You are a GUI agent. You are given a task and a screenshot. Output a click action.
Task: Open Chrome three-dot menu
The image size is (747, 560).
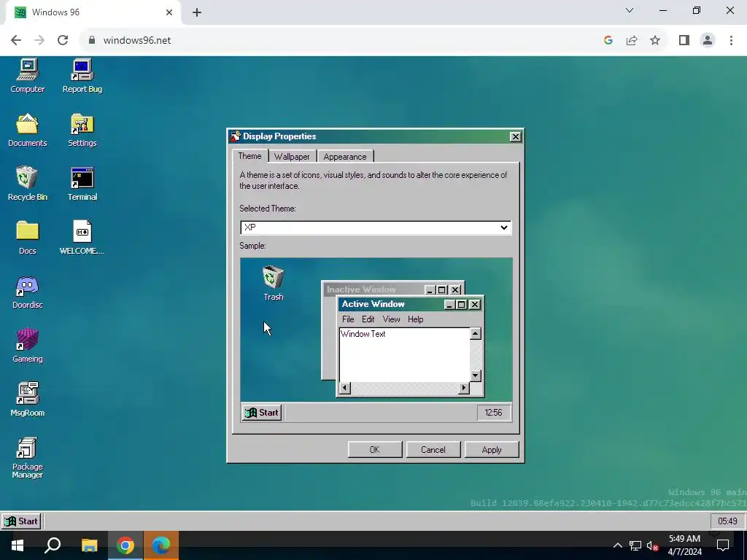(x=731, y=41)
